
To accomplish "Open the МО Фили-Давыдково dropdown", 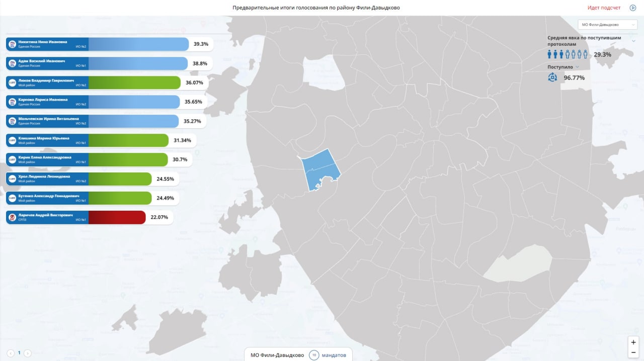I will click(608, 25).
